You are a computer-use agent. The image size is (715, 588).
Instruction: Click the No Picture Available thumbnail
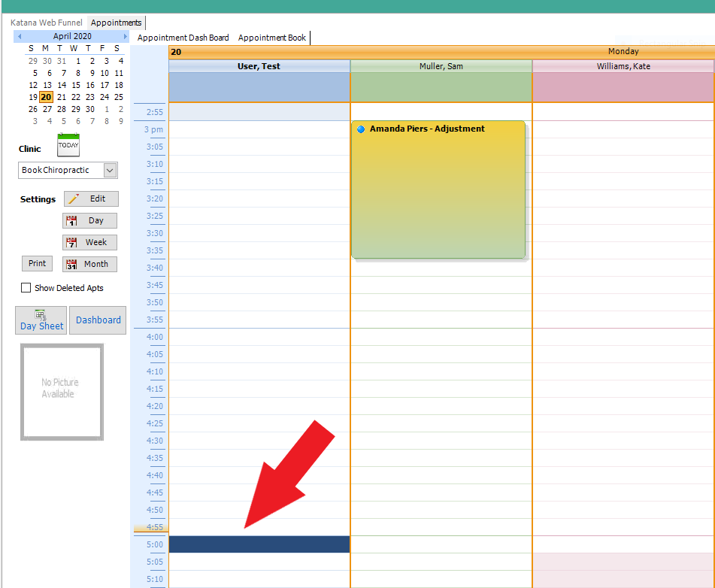point(62,392)
